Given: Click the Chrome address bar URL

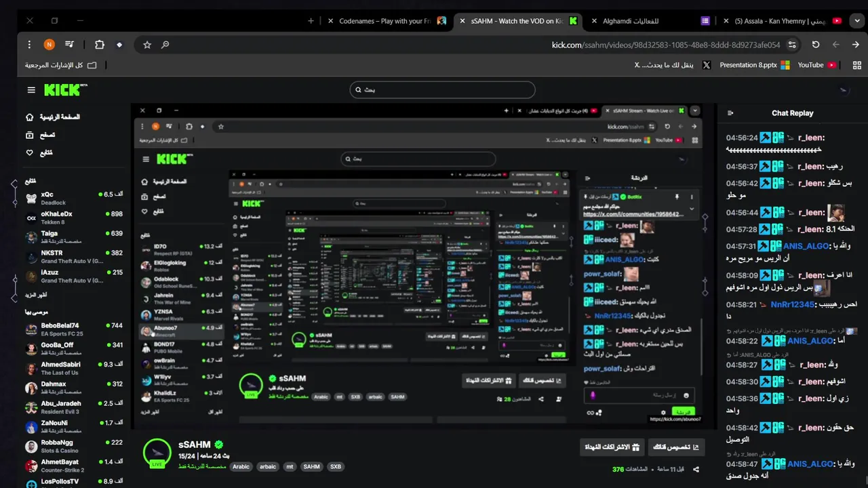Looking at the screenshot, I should (666, 45).
